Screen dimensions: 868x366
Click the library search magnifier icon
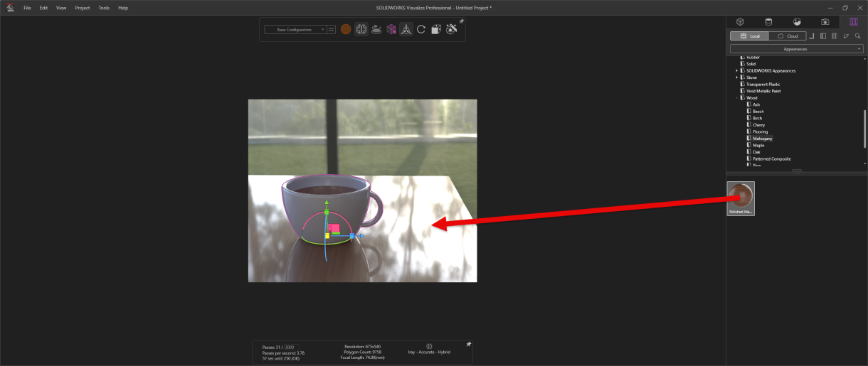[857, 36]
